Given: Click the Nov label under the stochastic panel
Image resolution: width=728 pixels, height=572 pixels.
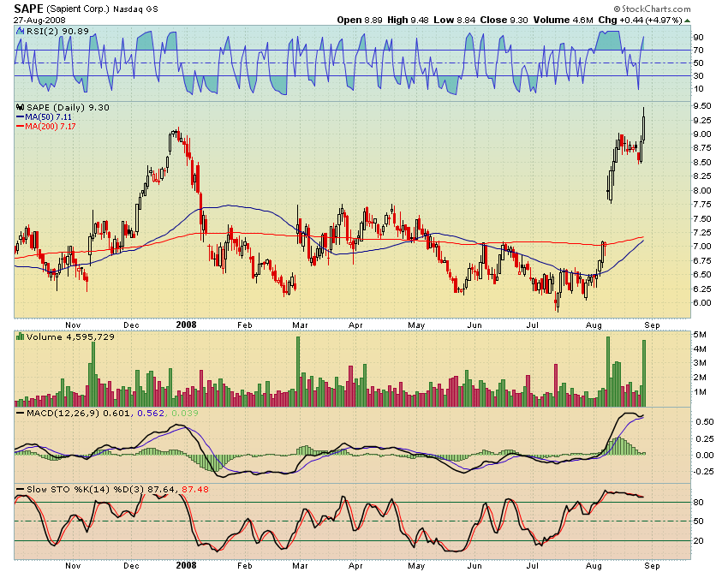Looking at the screenshot, I should click(73, 565).
